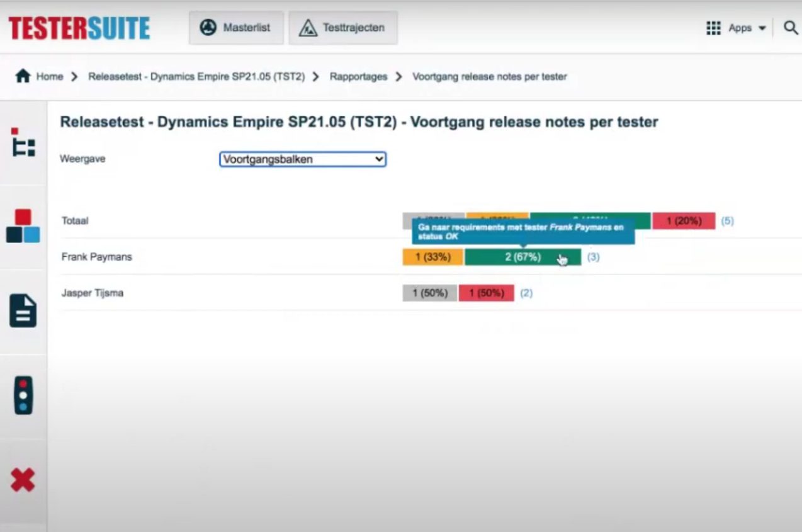Go to Rapportages in breadcrumb
Viewport: 802px width, 532px height.
click(358, 77)
